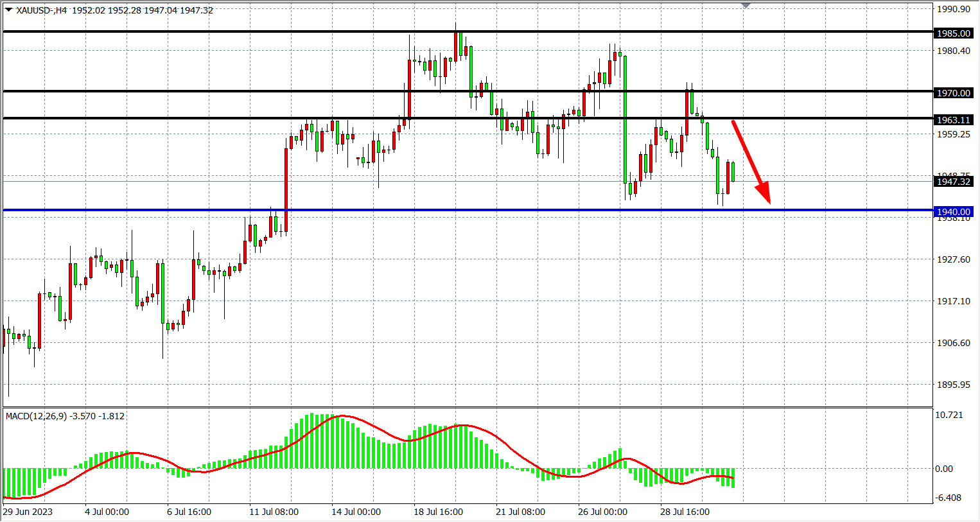The width and height of the screenshot is (980, 522).
Task: Select the horizontal line at 1963.11
Action: point(193,118)
